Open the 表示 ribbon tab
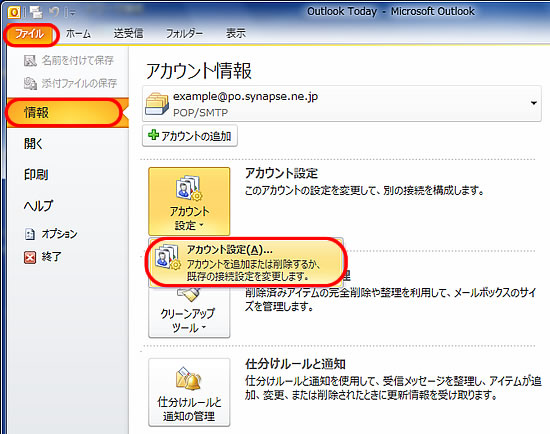 236,34
